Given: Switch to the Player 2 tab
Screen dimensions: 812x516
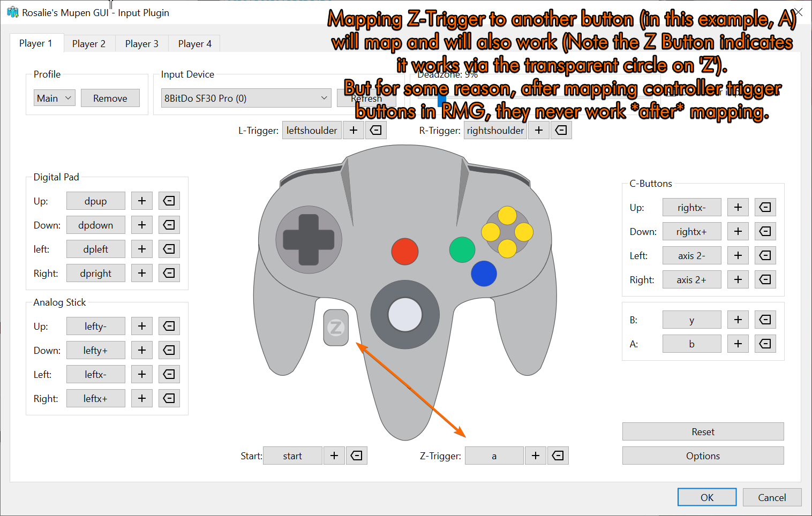Looking at the screenshot, I should (88, 43).
